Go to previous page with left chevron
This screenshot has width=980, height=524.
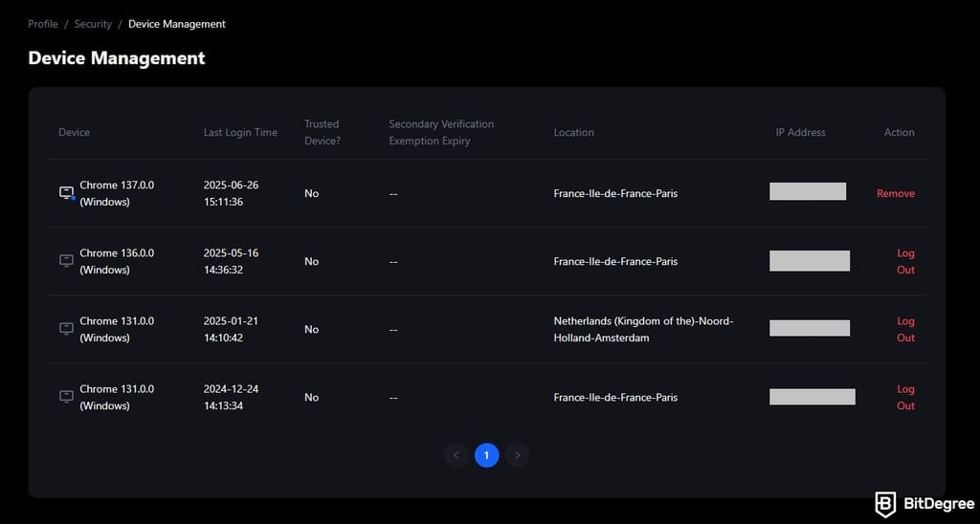coord(457,455)
